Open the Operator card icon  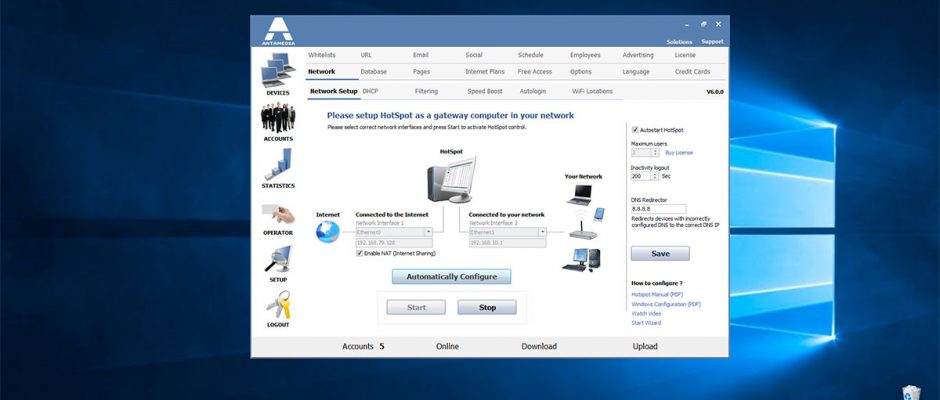click(x=278, y=213)
